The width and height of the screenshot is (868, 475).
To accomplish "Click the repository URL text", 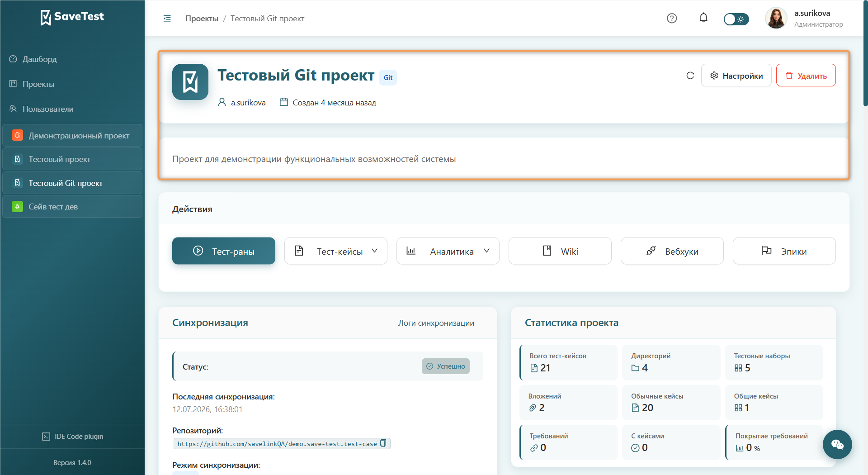I will (x=277, y=444).
